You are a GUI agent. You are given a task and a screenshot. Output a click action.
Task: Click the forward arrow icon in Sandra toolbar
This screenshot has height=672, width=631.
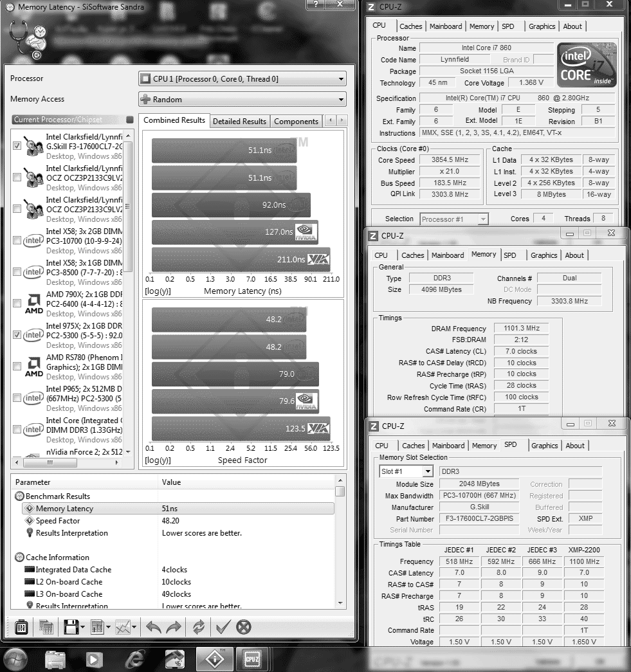pos(174,628)
